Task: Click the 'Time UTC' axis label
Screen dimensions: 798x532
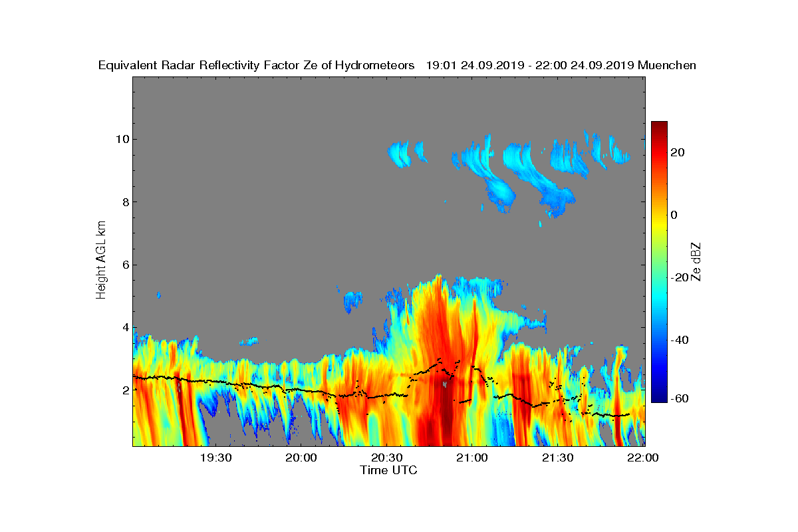Action: coord(389,470)
